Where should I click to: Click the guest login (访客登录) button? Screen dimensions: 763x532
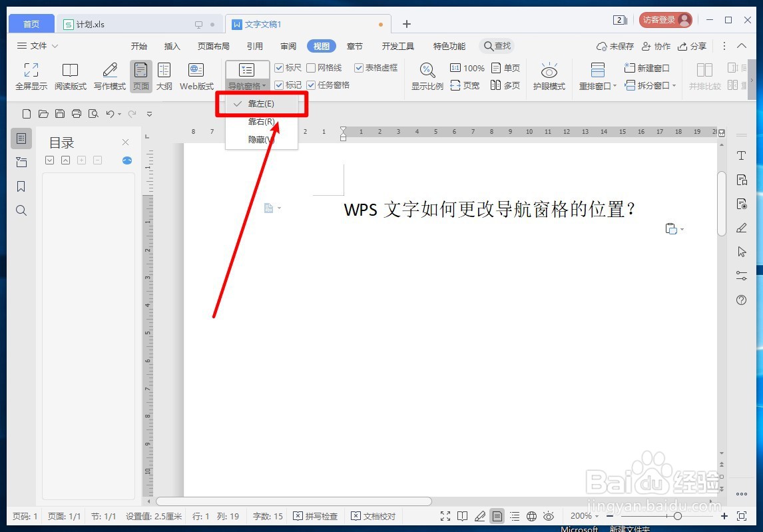coord(666,20)
